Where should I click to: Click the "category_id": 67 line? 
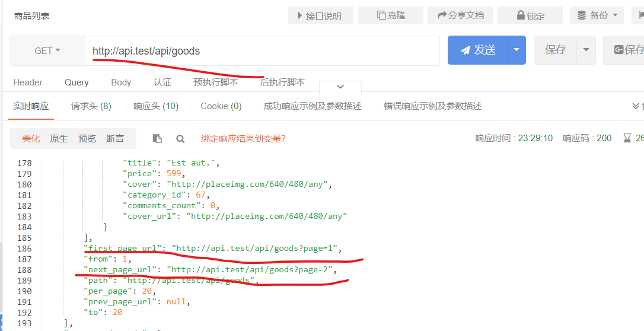[167, 195]
